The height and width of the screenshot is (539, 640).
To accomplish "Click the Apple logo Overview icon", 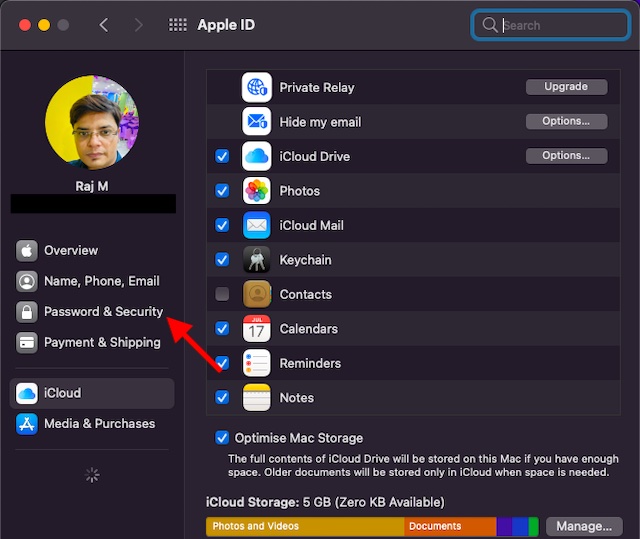I will pos(27,251).
